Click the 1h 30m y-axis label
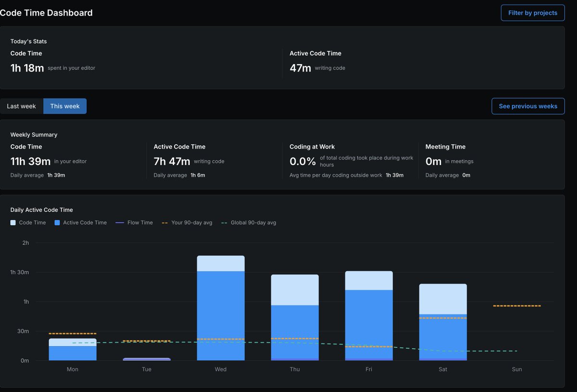The image size is (577, 392). click(x=20, y=272)
